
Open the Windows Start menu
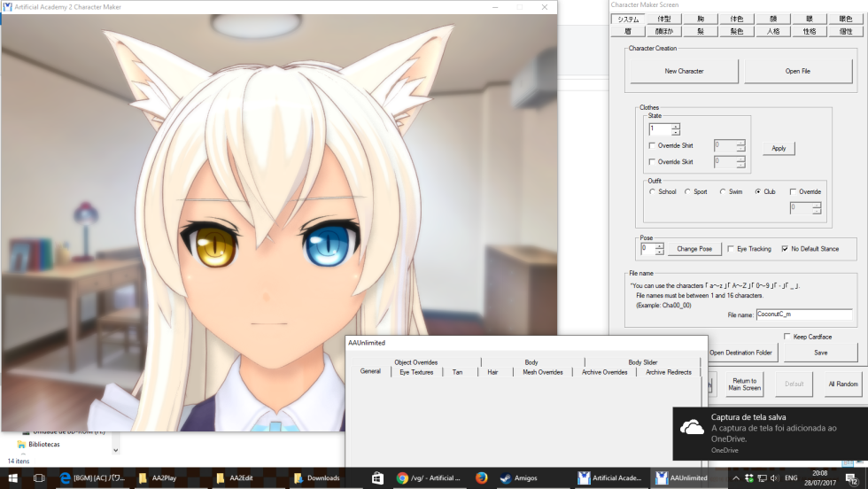point(12,477)
